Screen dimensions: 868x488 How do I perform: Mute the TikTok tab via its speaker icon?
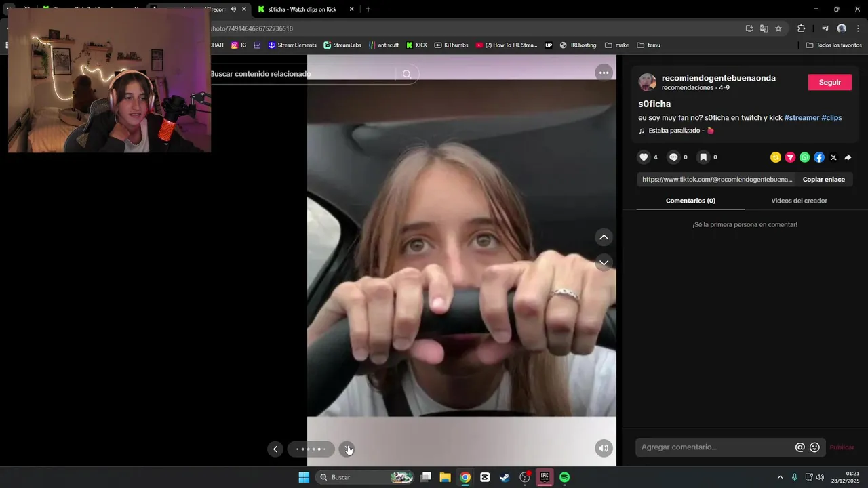point(233,9)
